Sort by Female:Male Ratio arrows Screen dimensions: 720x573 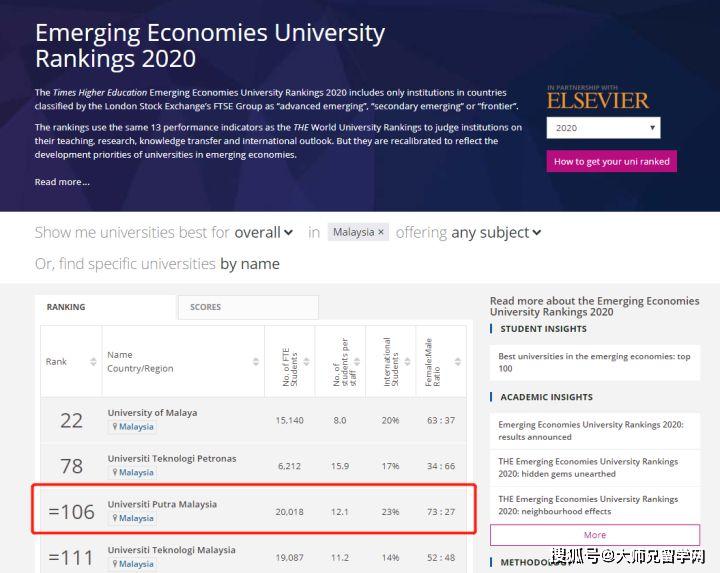pos(457,361)
